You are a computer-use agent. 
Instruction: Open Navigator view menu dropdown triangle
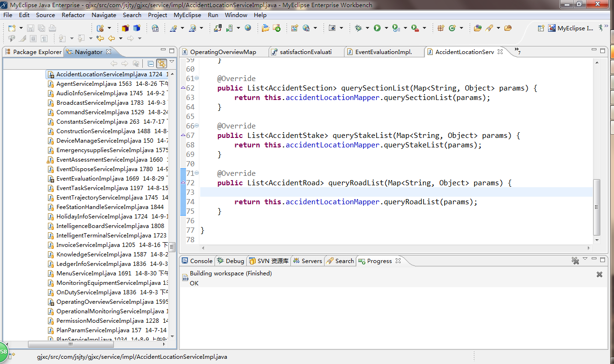pyautogui.click(x=172, y=62)
